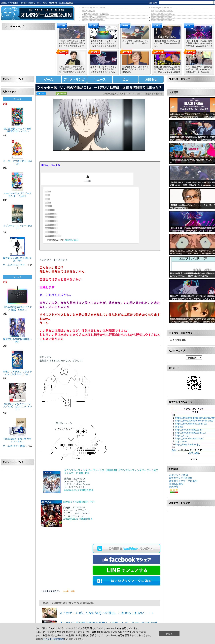
Task: Expand the カテゴリを選択 dropdown
Action: click(192, 340)
